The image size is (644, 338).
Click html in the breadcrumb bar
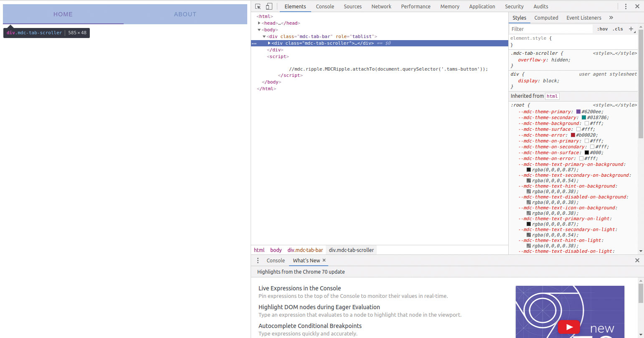coord(259,250)
